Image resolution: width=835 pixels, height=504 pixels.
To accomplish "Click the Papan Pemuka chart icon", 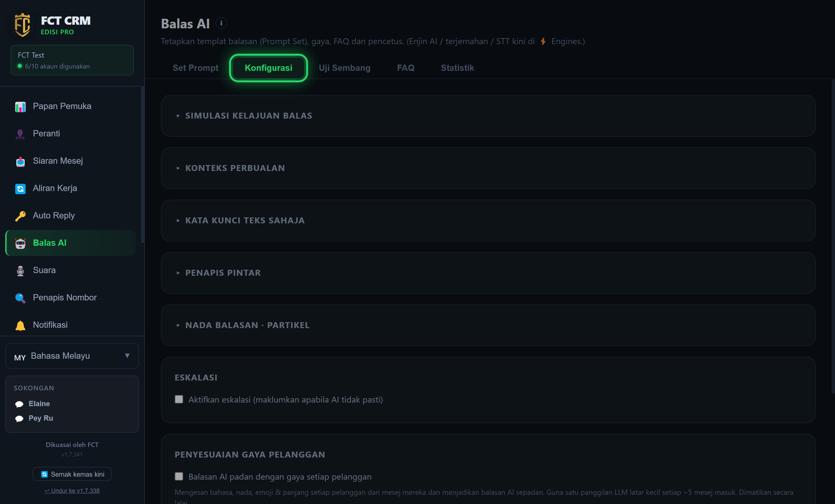I will tap(20, 107).
